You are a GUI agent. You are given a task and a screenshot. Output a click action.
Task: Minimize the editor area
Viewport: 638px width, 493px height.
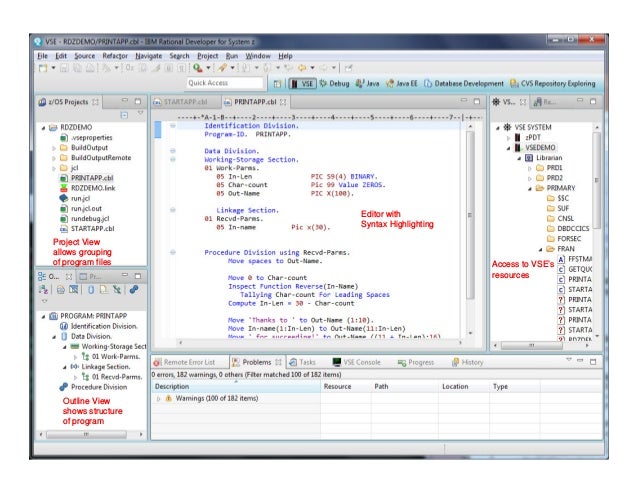click(x=464, y=101)
